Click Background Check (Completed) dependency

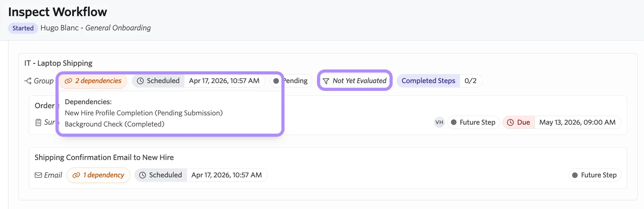pyautogui.click(x=115, y=124)
